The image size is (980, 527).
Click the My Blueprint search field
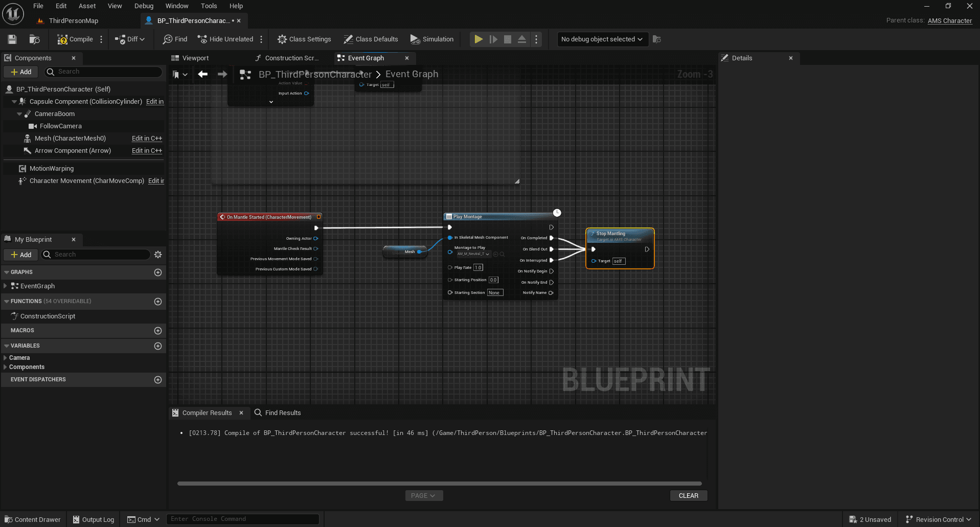96,255
